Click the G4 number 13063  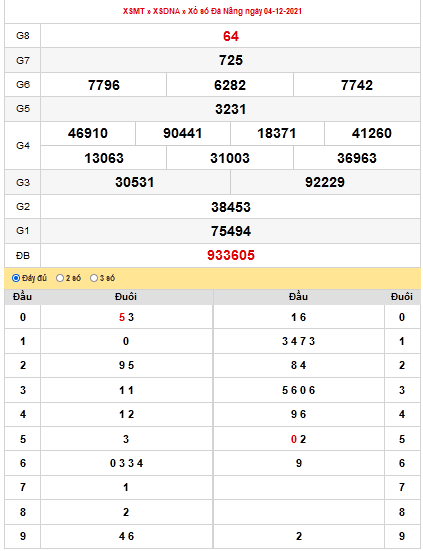pos(104,158)
